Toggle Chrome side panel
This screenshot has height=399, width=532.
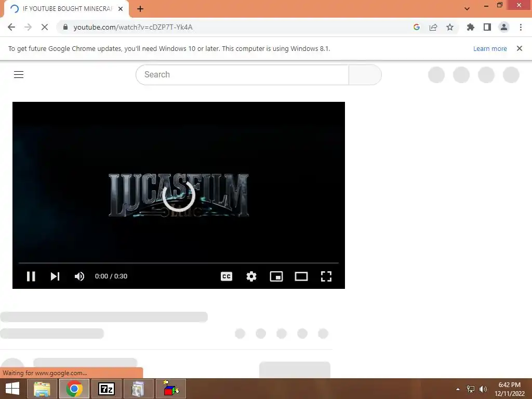point(487,27)
